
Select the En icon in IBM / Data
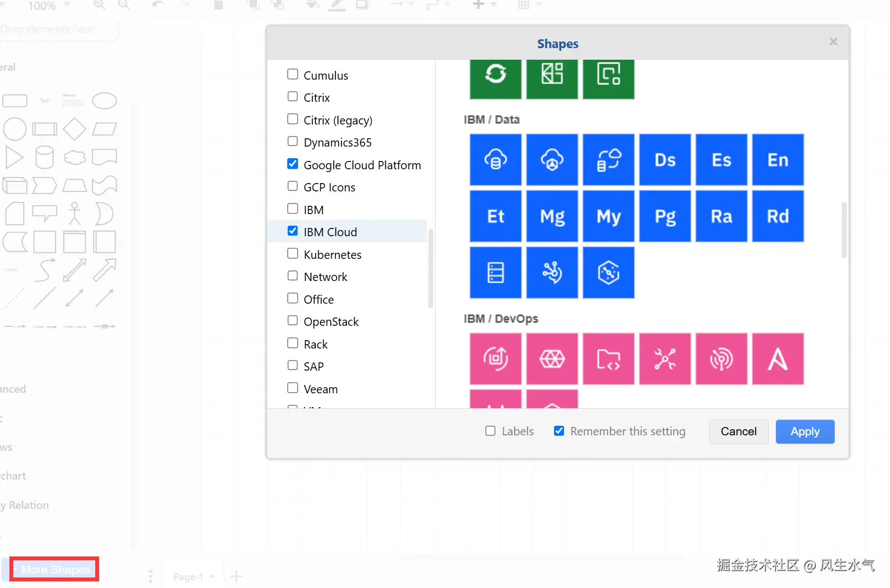(x=778, y=160)
